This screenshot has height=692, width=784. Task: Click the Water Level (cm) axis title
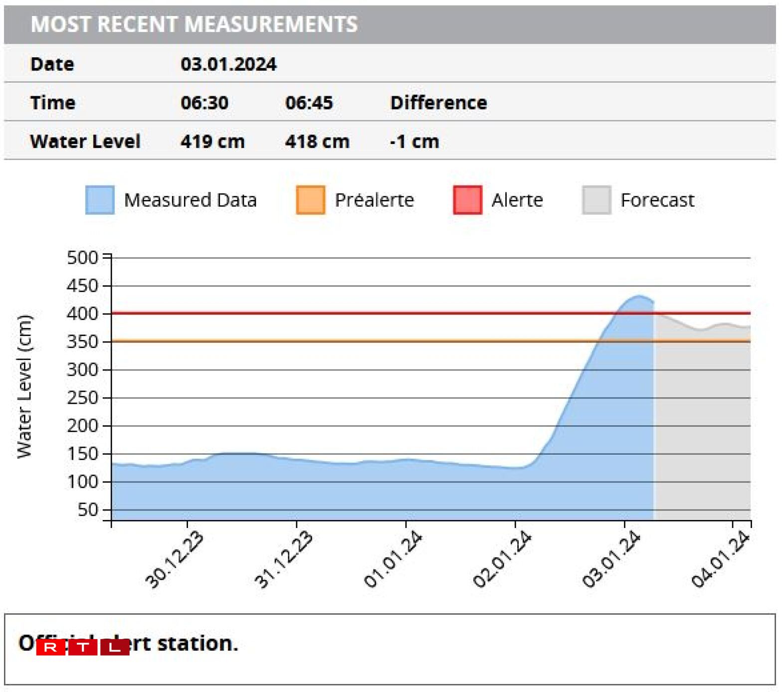click(x=24, y=386)
